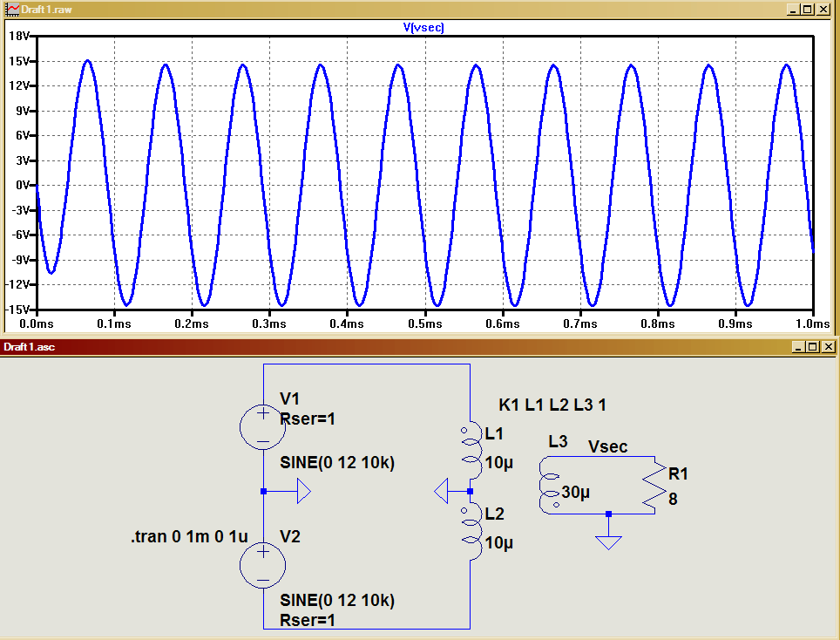Click the Rser=1 text beside V1
The image size is (840, 640).
[x=308, y=419]
